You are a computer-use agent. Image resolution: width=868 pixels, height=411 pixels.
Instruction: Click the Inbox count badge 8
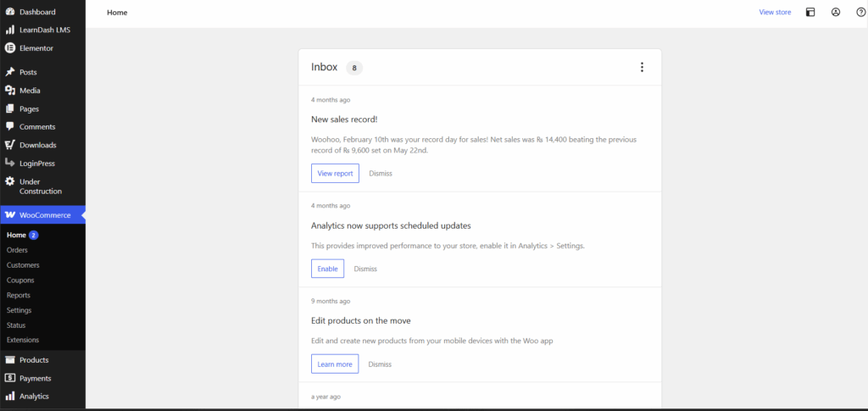(354, 68)
